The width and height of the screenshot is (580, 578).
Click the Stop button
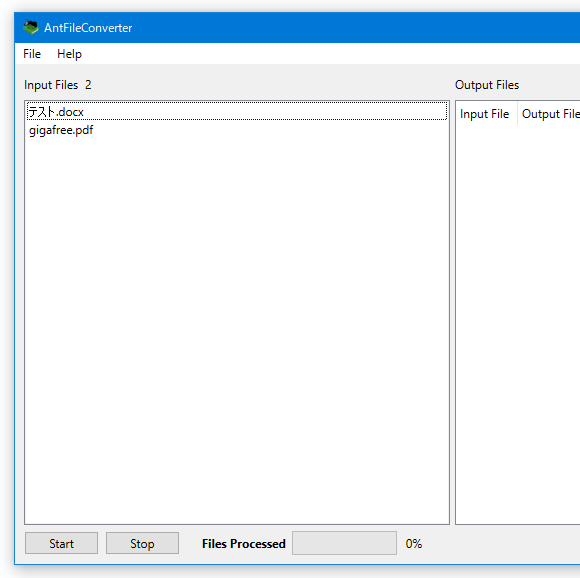142,543
